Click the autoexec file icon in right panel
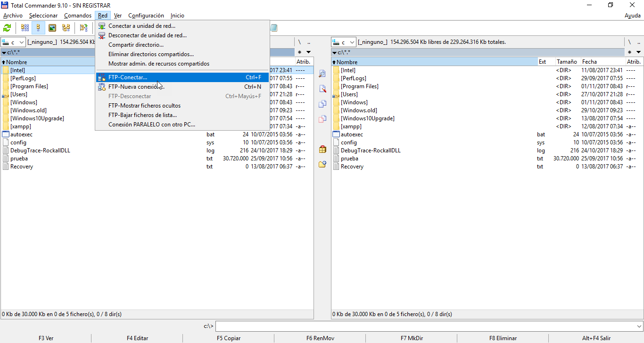 [336, 134]
